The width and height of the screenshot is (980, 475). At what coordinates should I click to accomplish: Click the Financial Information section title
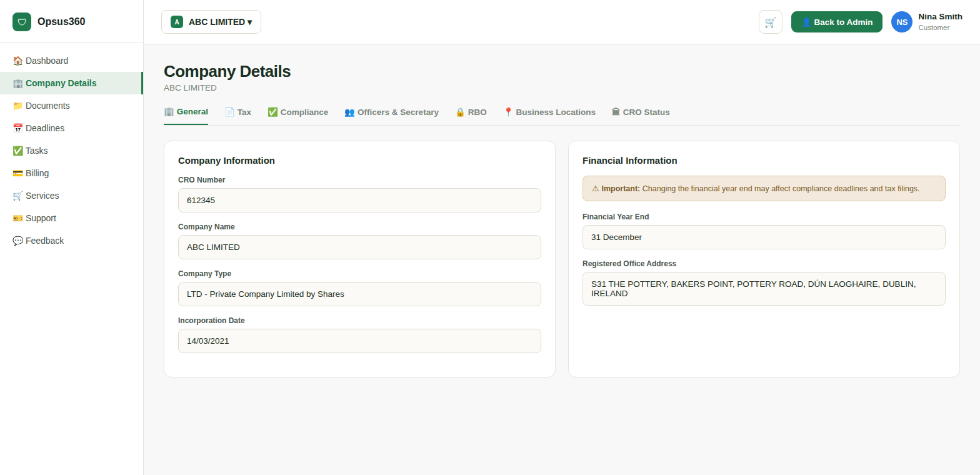pyautogui.click(x=629, y=161)
